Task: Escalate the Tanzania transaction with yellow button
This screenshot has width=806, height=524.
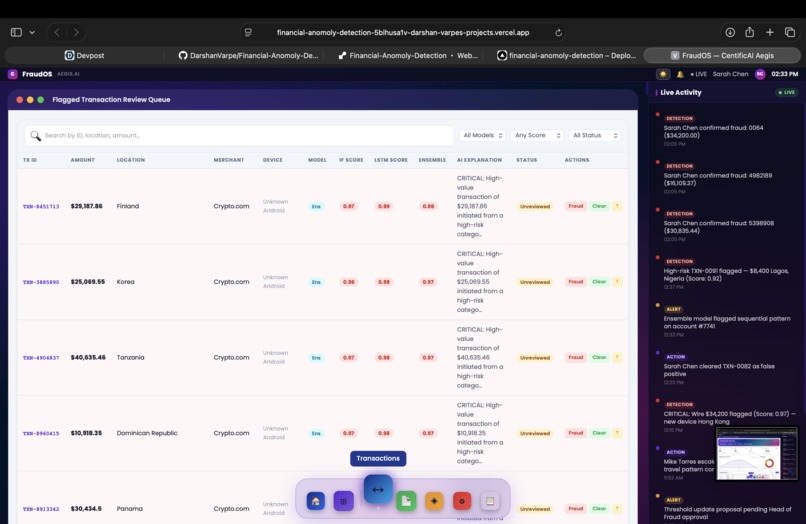Action: pos(617,357)
